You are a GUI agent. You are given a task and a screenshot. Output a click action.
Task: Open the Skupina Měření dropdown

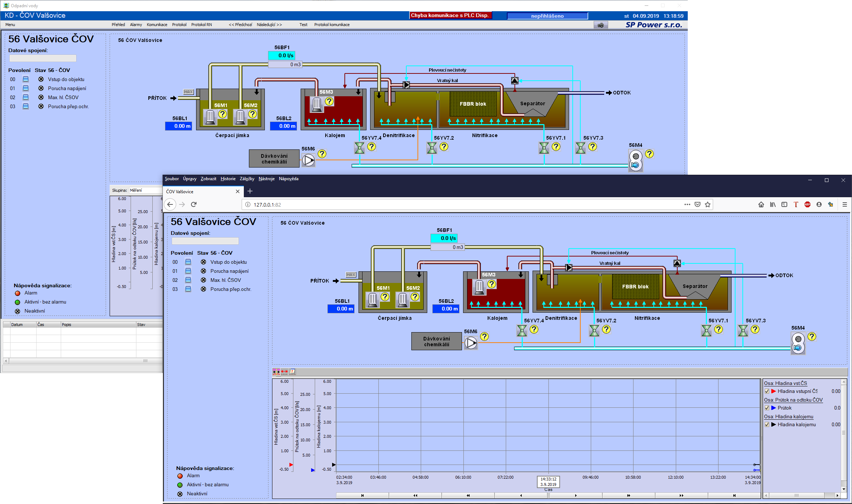tap(145, 190)
